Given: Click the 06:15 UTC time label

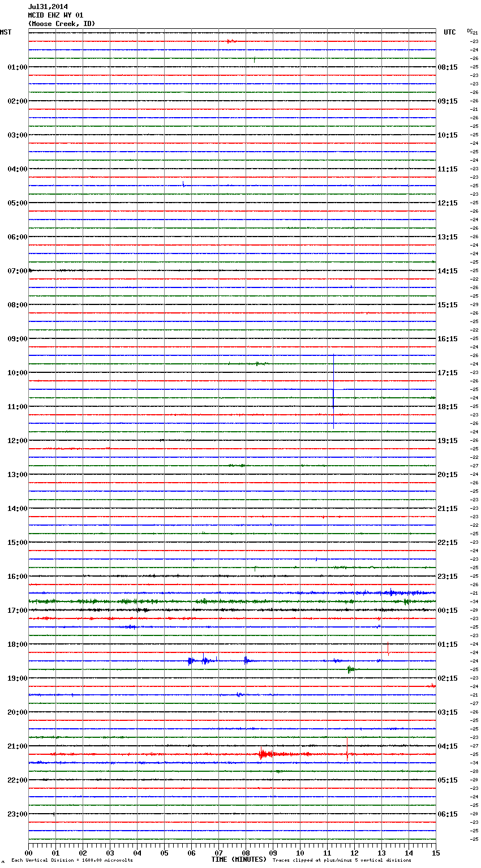Looking at the screenshot, I should (x=448, y=814).
